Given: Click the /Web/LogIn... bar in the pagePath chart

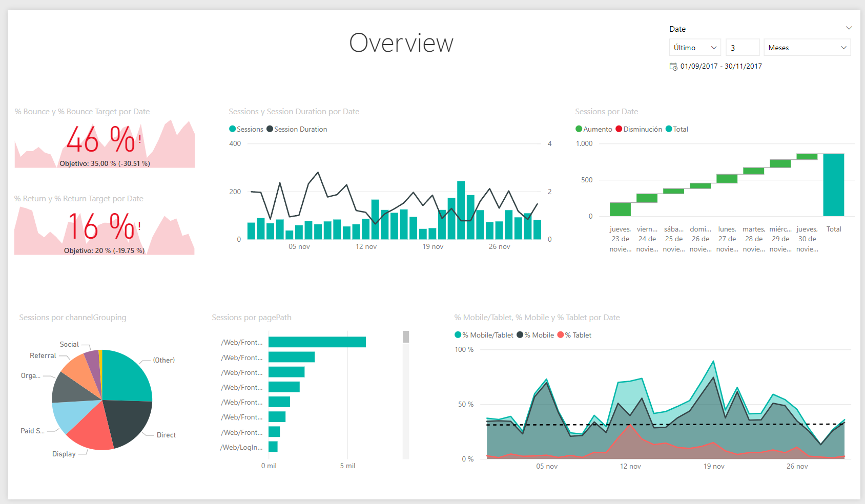Looking at the screenshot, I should click(273, 447).
